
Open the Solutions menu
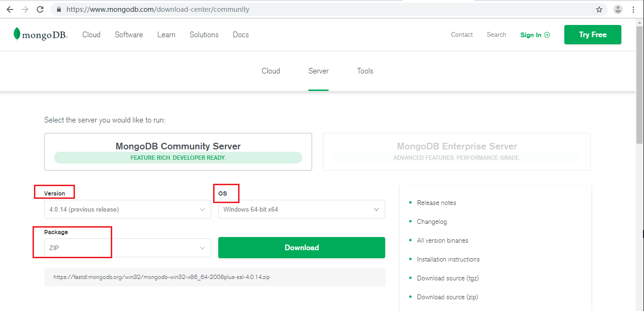pyautogui.click(x=204, y=34)
